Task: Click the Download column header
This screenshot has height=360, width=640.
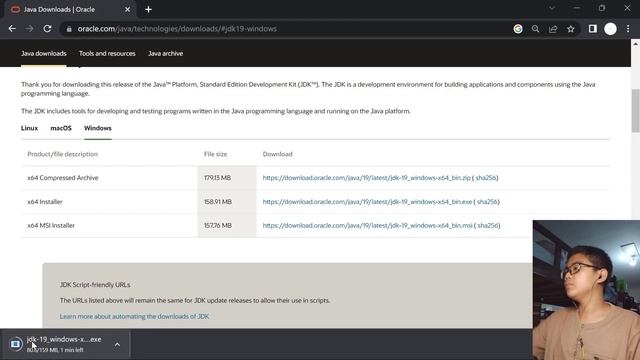Action: click(x=278, y=154)
